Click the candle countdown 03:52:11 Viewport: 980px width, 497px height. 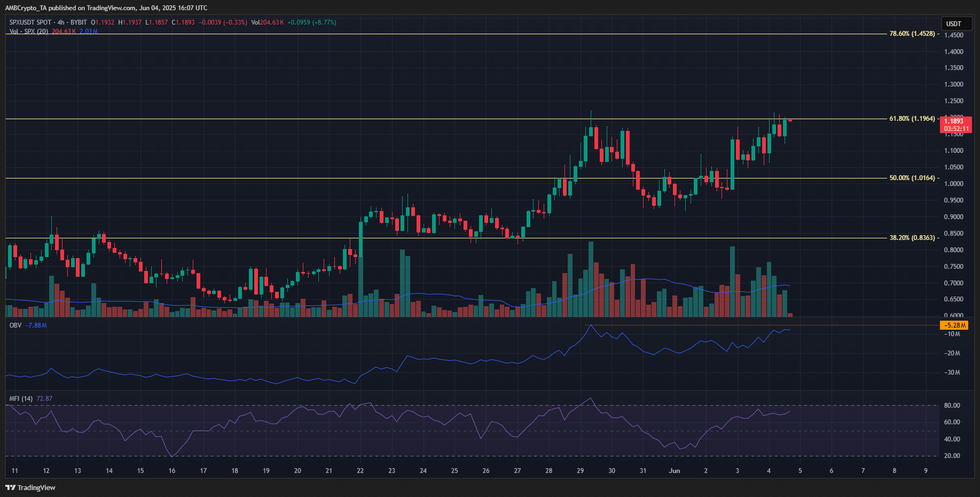[x=956, y=129]
